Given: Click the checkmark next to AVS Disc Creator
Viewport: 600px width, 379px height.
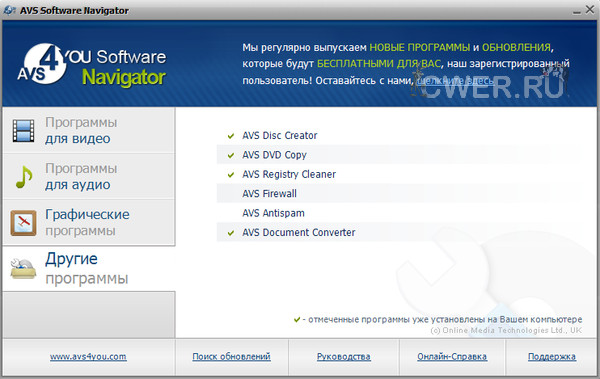Looking at the screenshot, I should tap(231, 136).
